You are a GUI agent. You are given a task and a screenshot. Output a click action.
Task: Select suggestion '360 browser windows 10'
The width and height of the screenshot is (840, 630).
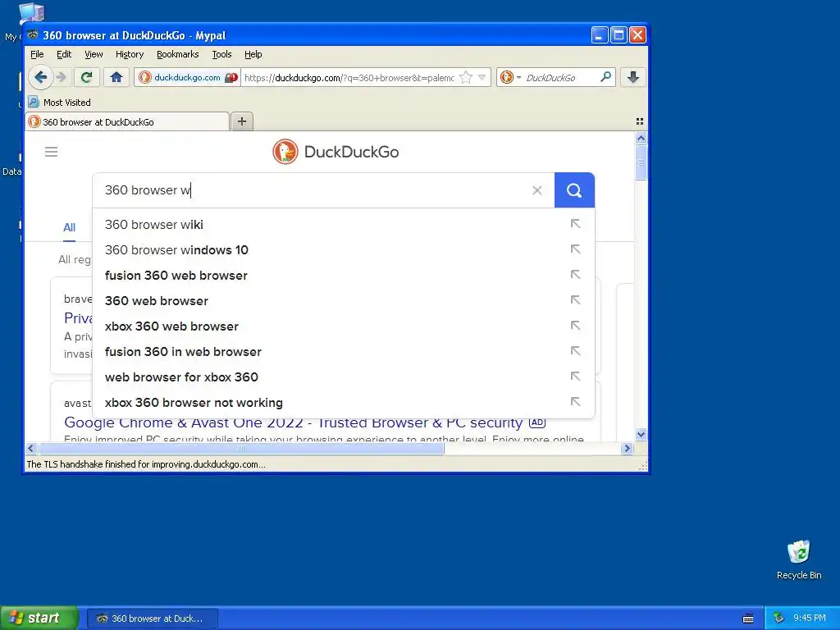click(x=344, y=249)
